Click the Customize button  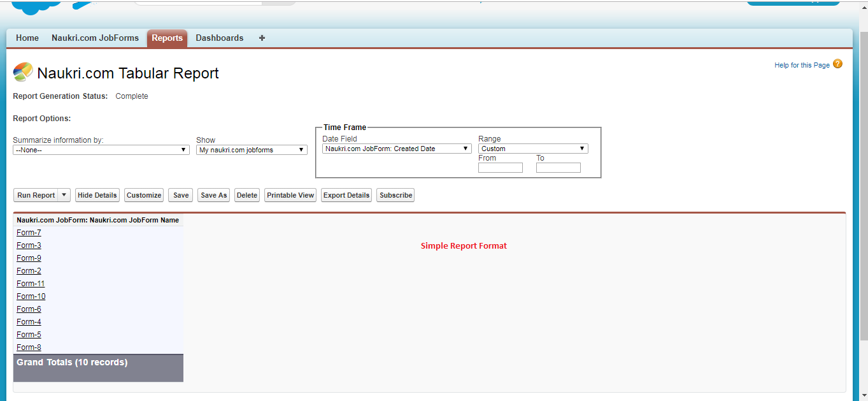click(143, 195)
